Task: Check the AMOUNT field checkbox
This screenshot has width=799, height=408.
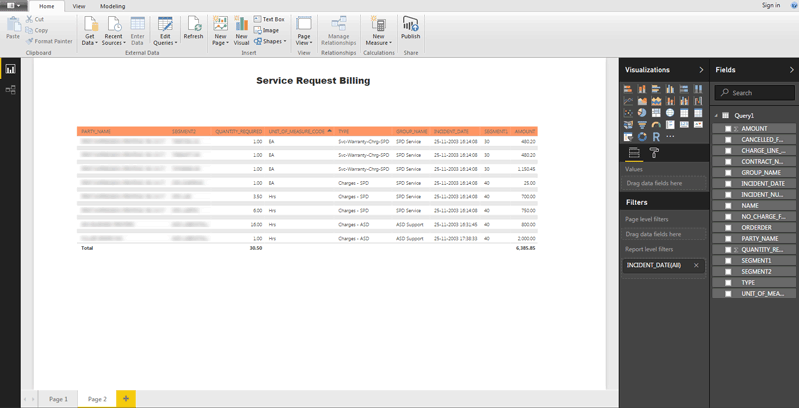Action: pyautogui.click(x=728, y=129)
